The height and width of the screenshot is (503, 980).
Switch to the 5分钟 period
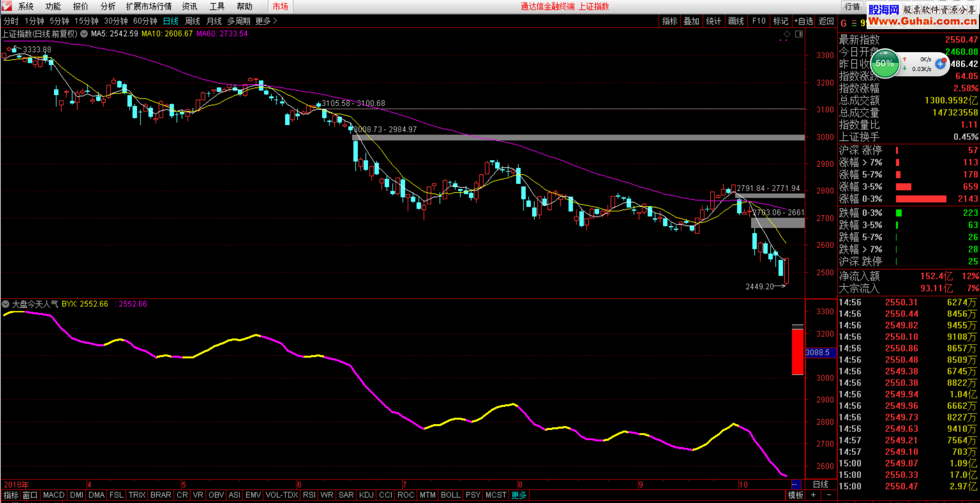59,21
